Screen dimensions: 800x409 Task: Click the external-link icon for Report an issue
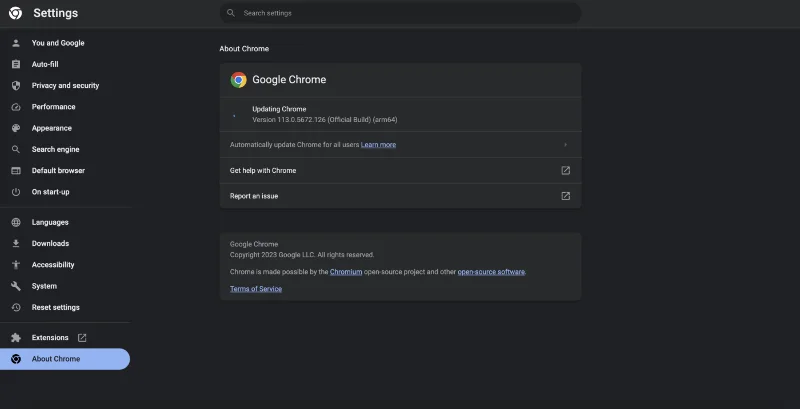tap(565, 196)
